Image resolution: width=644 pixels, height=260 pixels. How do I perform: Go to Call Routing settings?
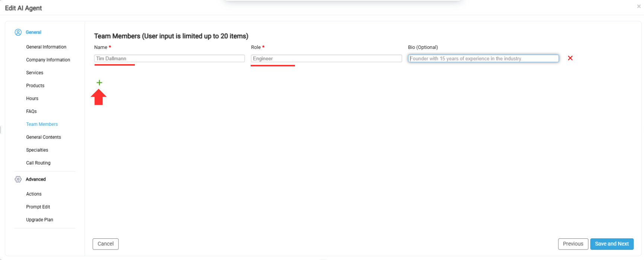pos(38,163)
